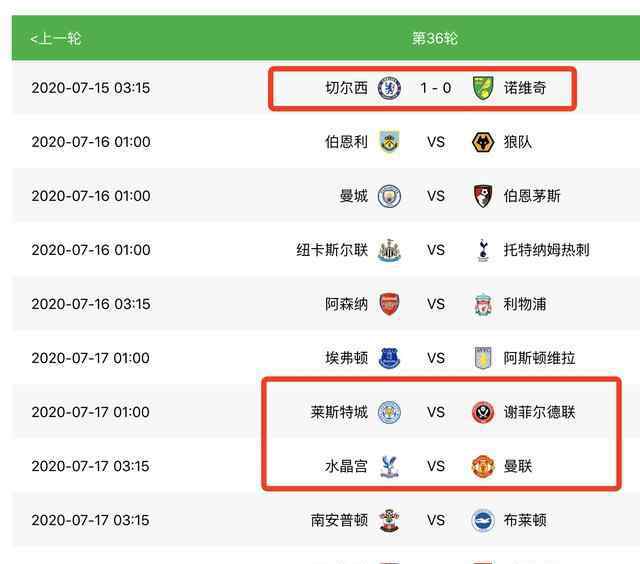
Task: Select 第36轮 round title
Action: [435, 39]
